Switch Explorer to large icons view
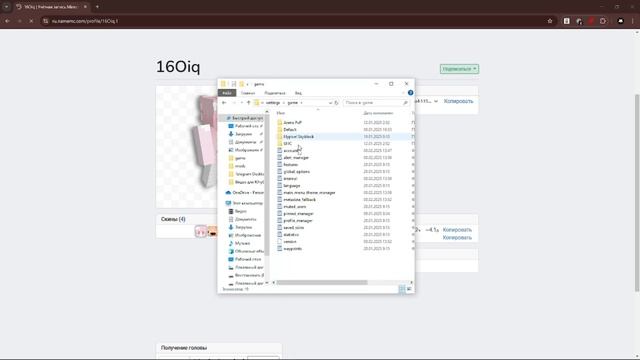Image resolution: width=640 pixels, height=360 pixels. [x=409, y=289]
